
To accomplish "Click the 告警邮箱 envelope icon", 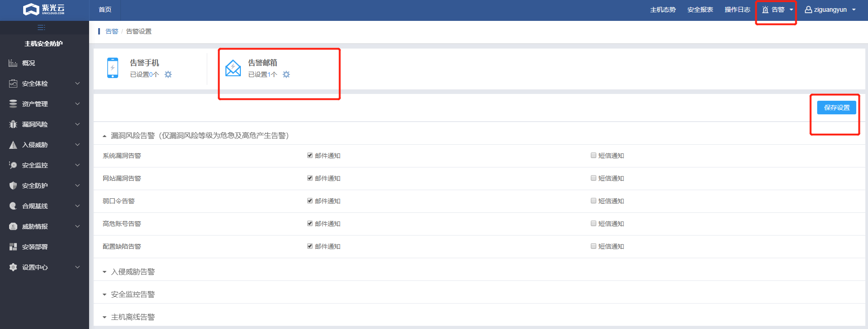I will 233,68.
